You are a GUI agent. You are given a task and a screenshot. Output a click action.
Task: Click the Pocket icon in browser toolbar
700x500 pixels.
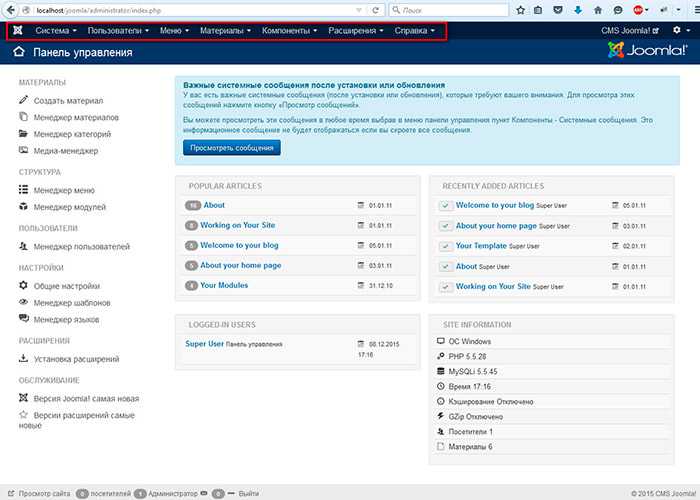(x=558, y=10)
